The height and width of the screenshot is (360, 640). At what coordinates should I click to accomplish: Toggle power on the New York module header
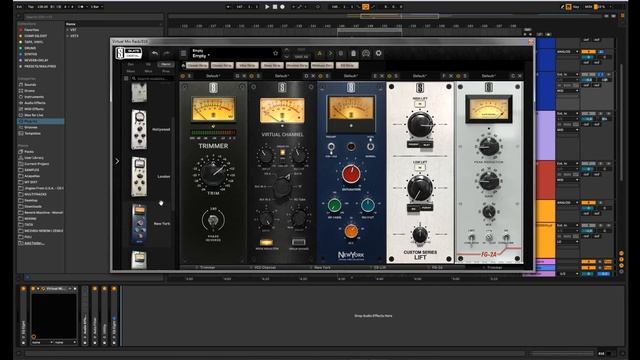click(320, 76)
